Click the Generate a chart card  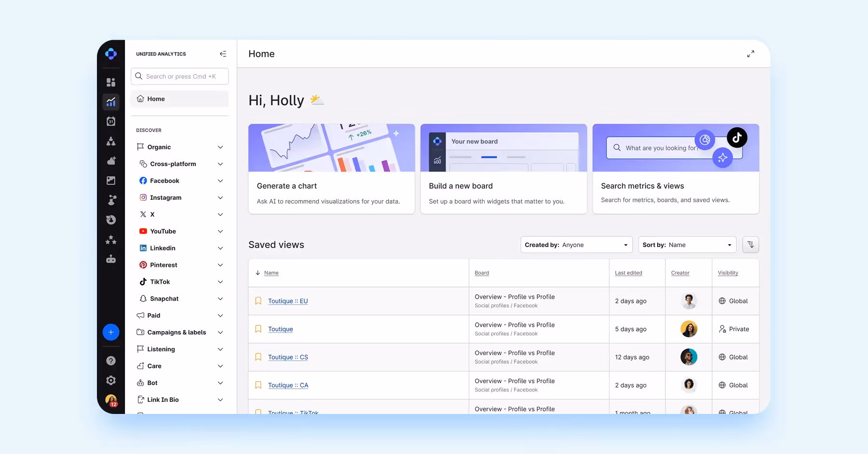coord(331,169)
